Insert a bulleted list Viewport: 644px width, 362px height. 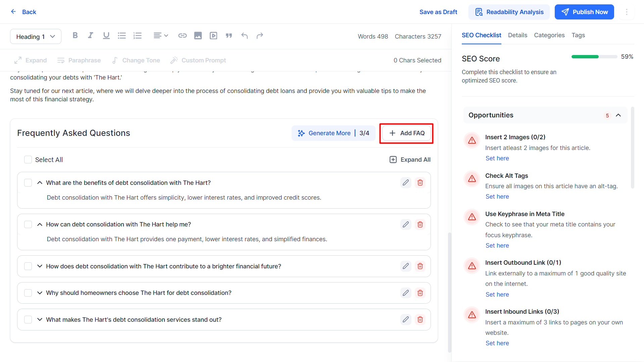[122, 36]
